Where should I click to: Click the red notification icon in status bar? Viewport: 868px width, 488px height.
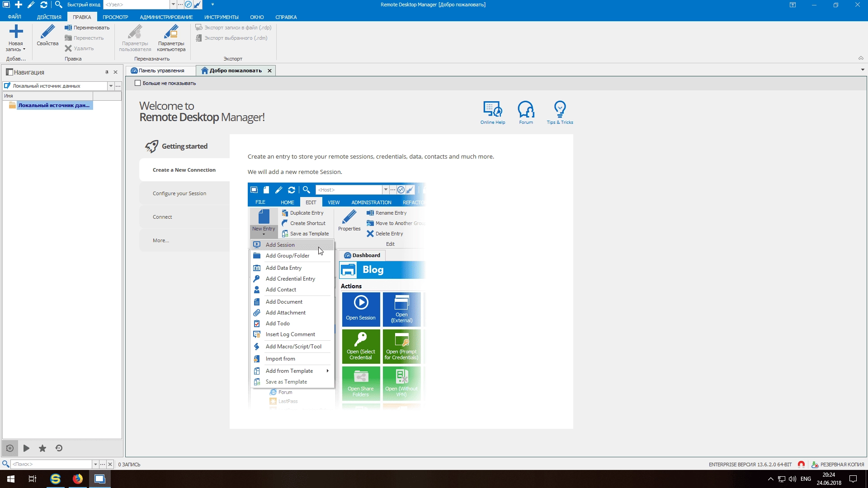801,465
